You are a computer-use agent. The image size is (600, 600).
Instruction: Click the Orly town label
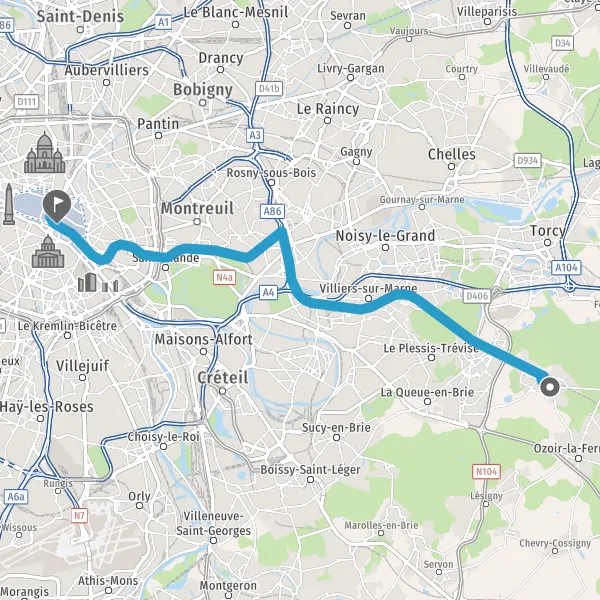(x=139, y=496)
